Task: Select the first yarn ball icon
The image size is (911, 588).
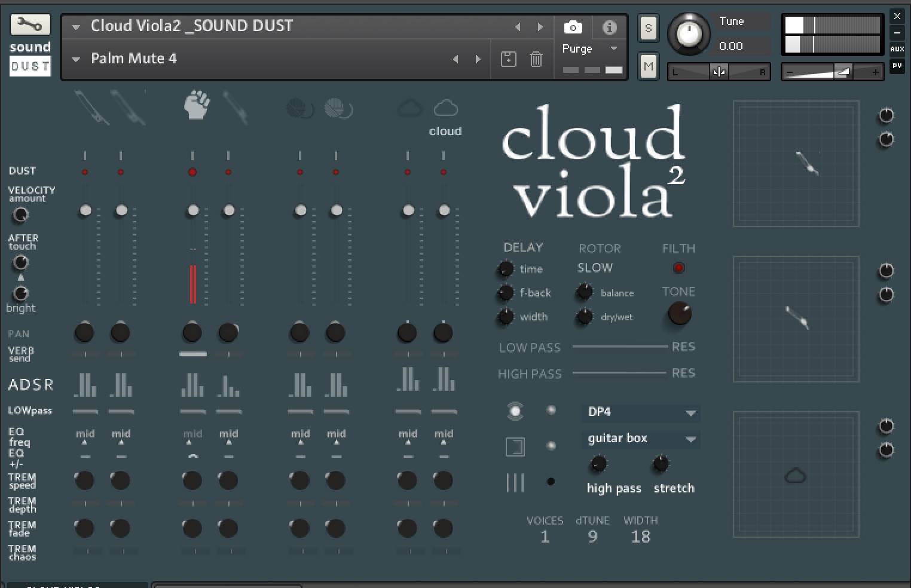Action: 300,109
